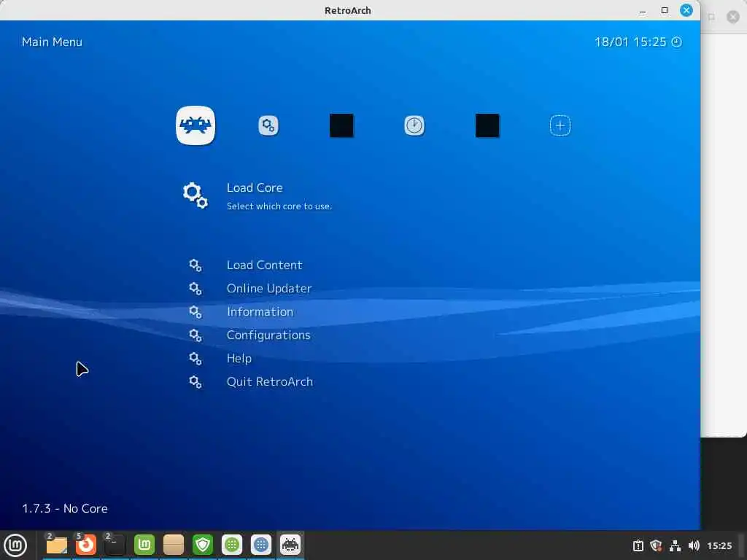Select the Load Core menu entry
Screen dimensions: 747x560
tap(255, 187)
